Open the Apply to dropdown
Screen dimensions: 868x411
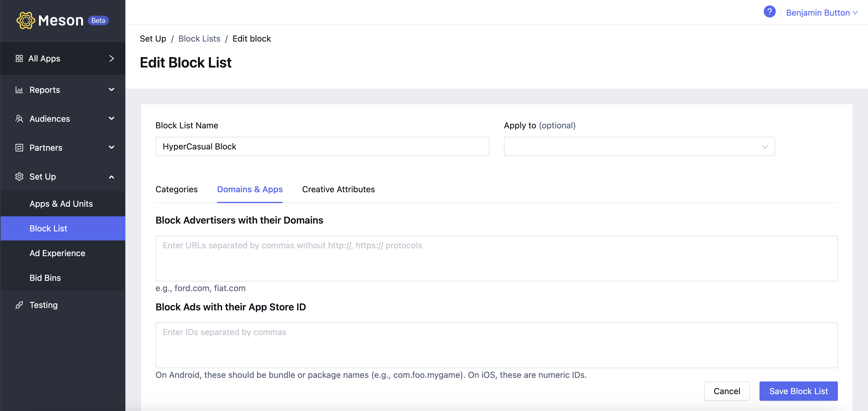tap(639, 146)
